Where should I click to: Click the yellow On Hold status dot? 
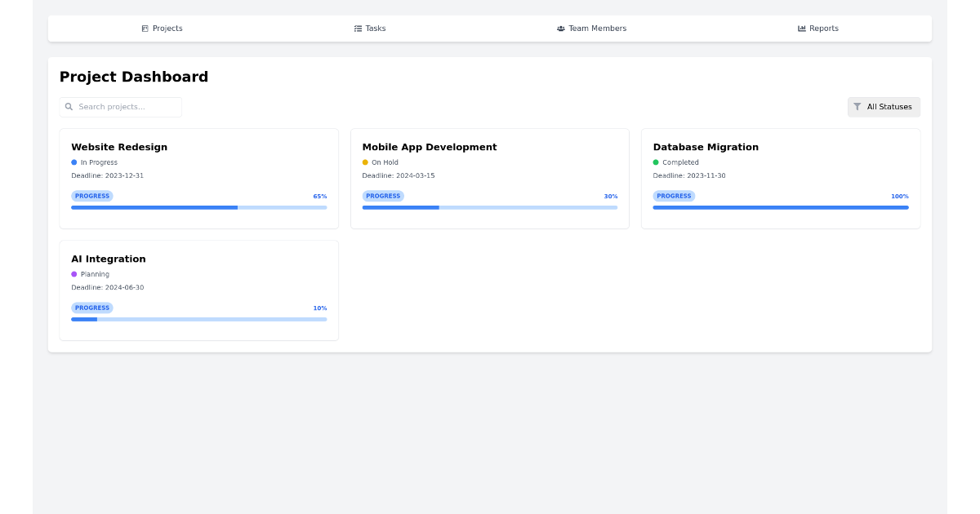pyautogui.click(x=364, y=162)
